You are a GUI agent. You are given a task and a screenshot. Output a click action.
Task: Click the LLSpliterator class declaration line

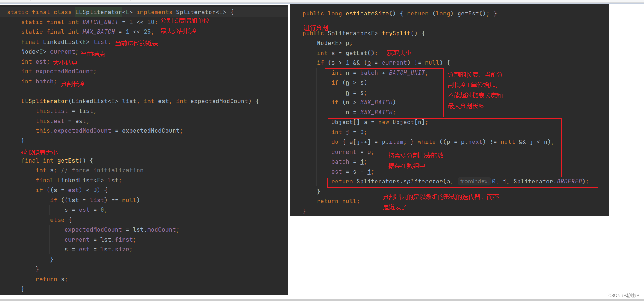tap(120, 12)
